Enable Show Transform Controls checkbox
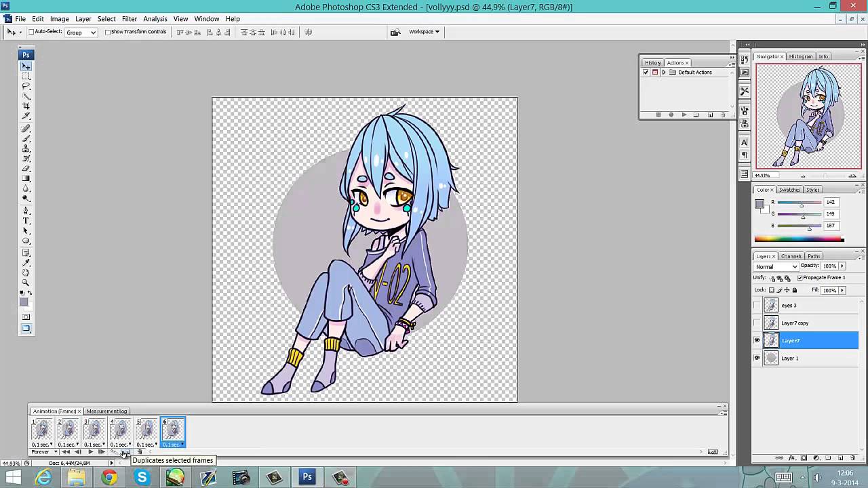Image resolution: width=868 pixels, height=488 pixels. [107, 32]
